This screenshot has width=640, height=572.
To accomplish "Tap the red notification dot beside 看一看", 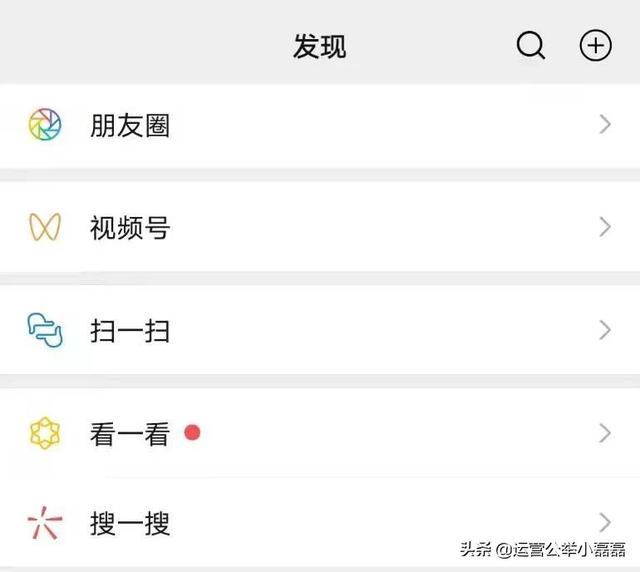I will click(192, 432).
